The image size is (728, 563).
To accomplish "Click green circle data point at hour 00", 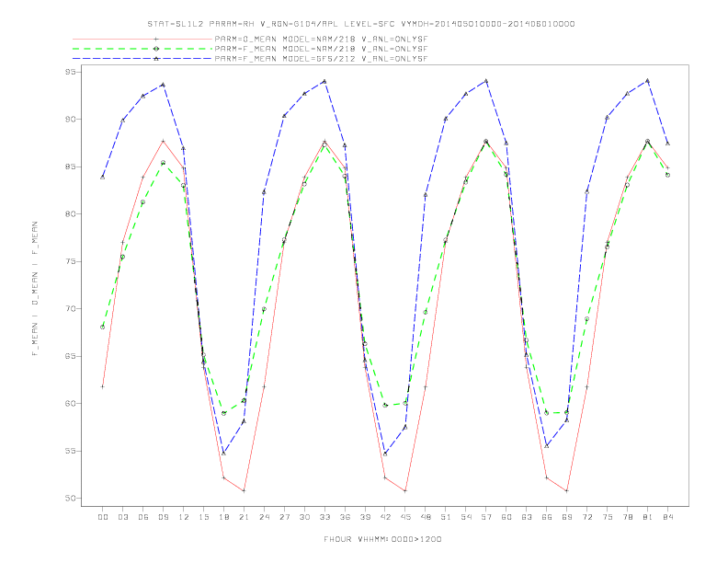I will coord(103,327).
